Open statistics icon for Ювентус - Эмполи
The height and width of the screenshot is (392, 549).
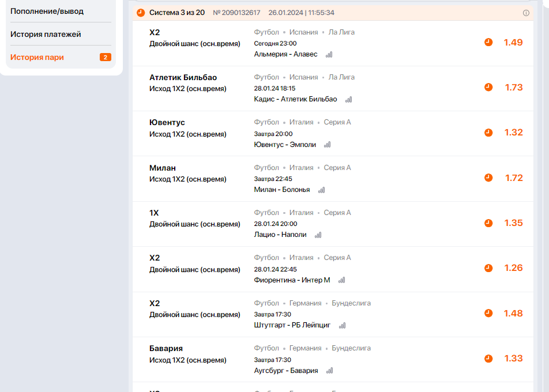(x=328, y=145)
